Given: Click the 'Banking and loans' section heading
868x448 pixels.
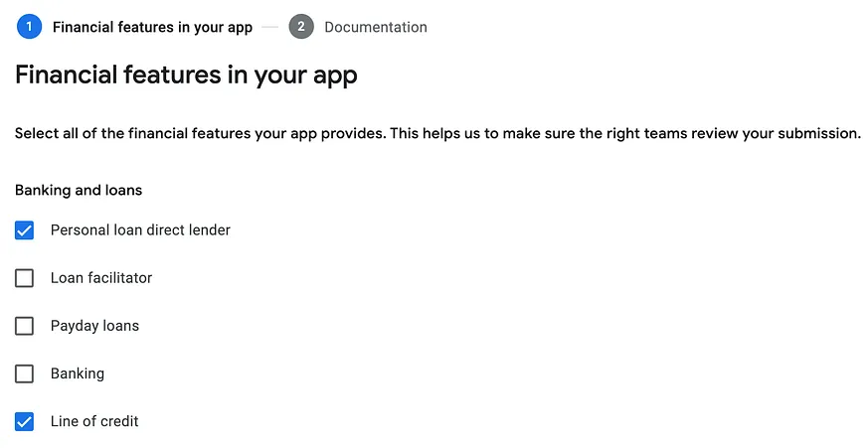Looking at the screenshot, I should click(79, 191).
